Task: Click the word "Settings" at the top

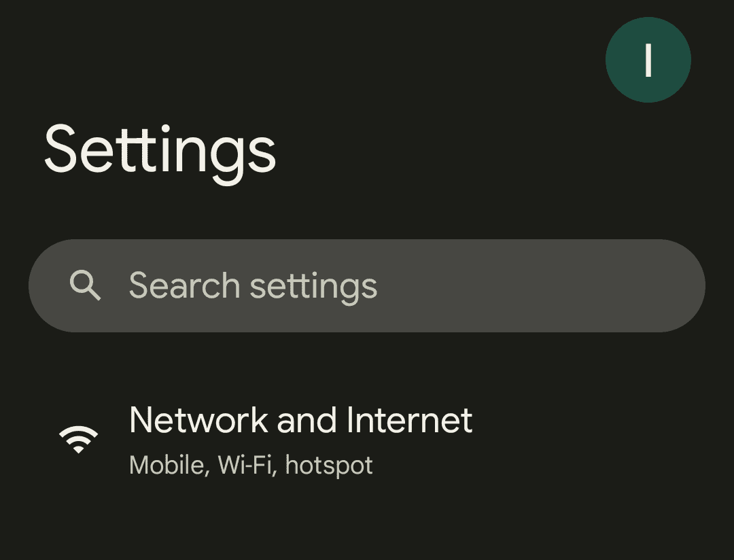Action: tap(160, 151)
